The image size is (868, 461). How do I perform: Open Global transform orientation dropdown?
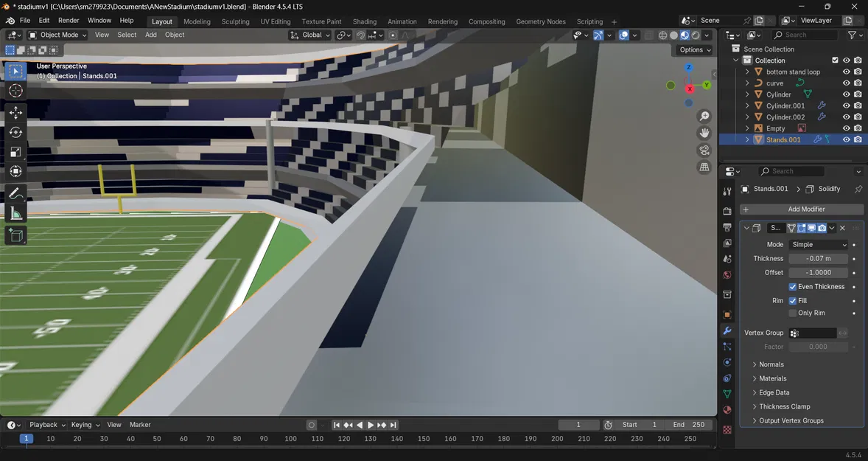pos(310,35)
